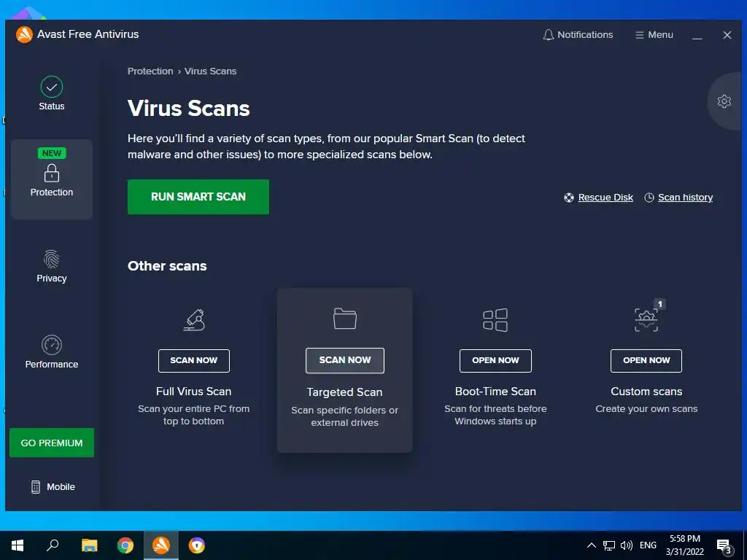The image size is (747, 560).
Task: Click the Scan history clock icon
Action: point(649,197)
